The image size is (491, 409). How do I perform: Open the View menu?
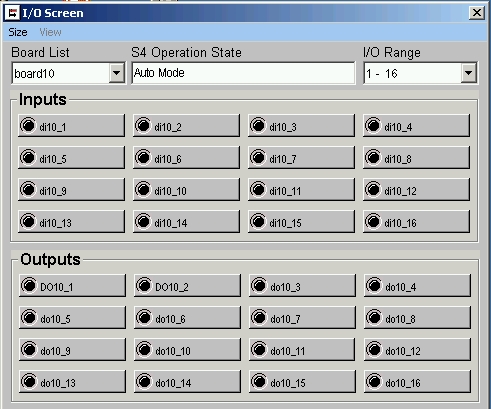point(50,32)
